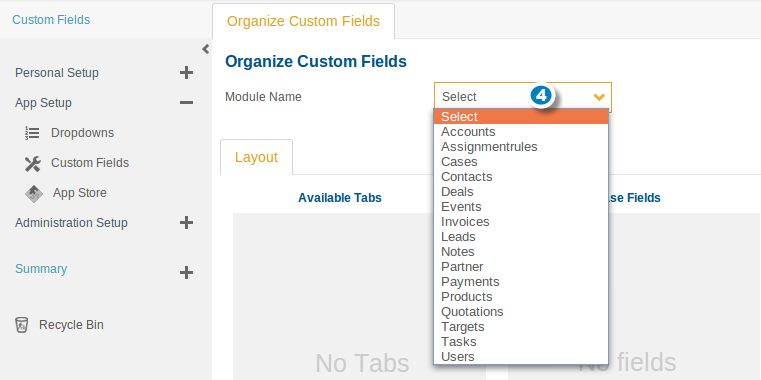This screenshot has width=761, height=380.
Task: Click the Available Tabs heading
Action: (x=340, y=198)
